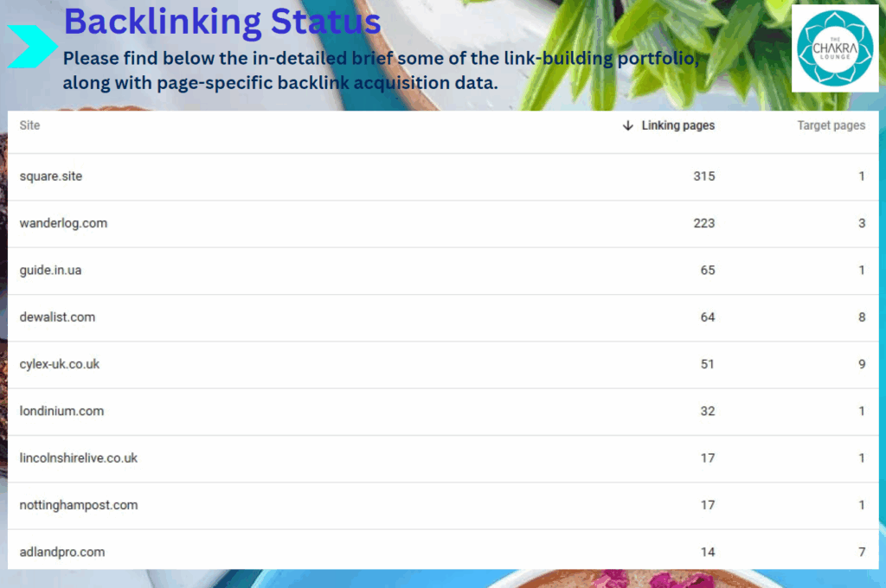Click lincolnshirelive.co.uk's 17 linking pages value
This screenshot has height=588, width=886.
click(x=708, y=457)
